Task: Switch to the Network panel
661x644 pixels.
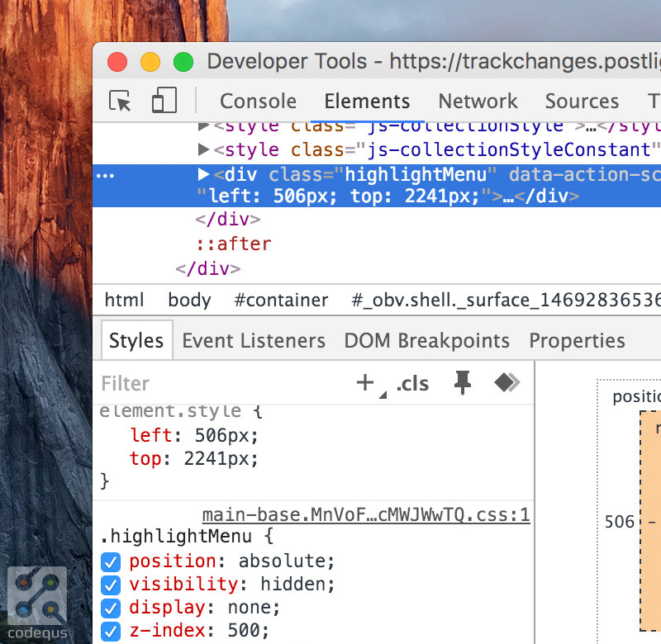Action: point(478,101)
